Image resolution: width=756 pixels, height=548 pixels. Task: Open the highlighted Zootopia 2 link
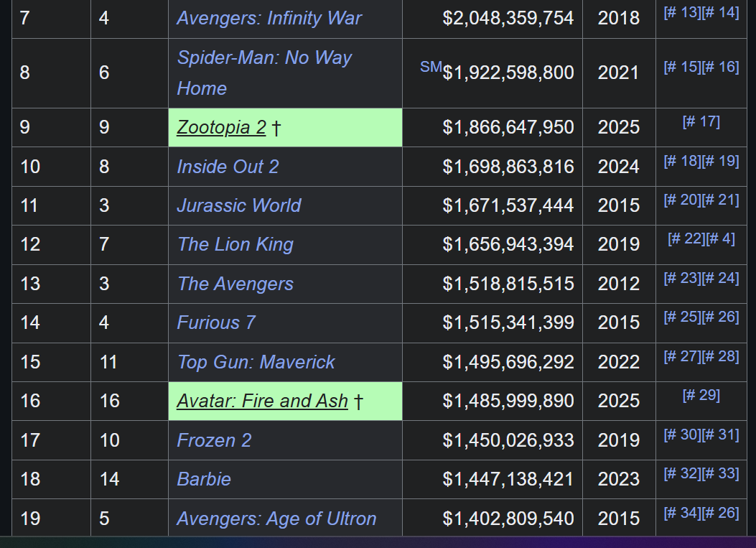pyautogui.click(x=221, y=127)
